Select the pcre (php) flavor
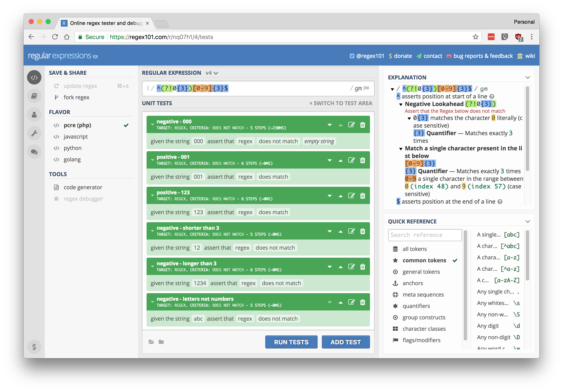 (91, 125)
